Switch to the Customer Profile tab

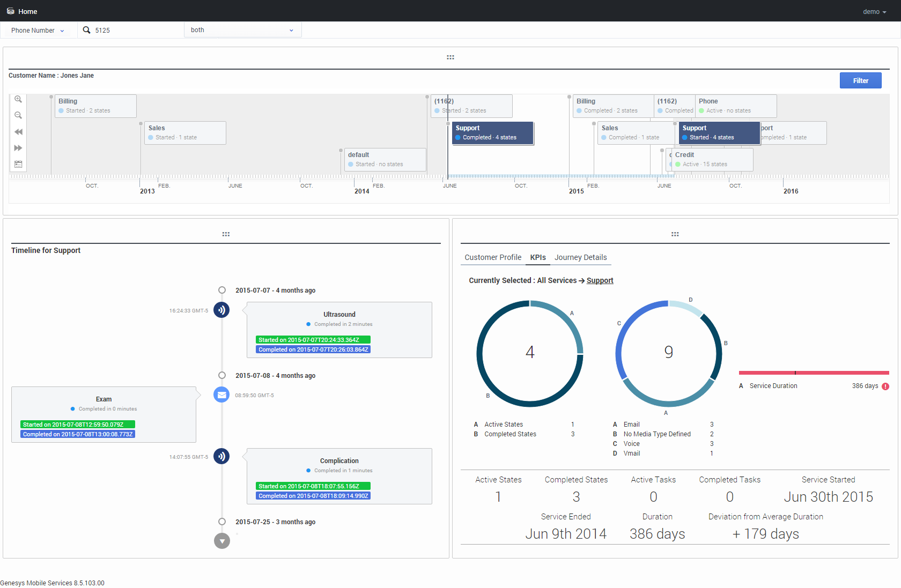pyautogui.click(x=493, y=258)
